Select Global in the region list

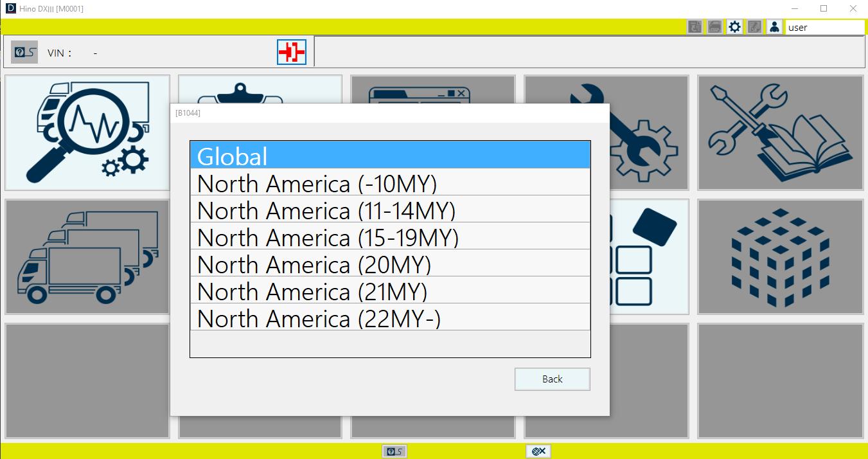coord(390,155)
